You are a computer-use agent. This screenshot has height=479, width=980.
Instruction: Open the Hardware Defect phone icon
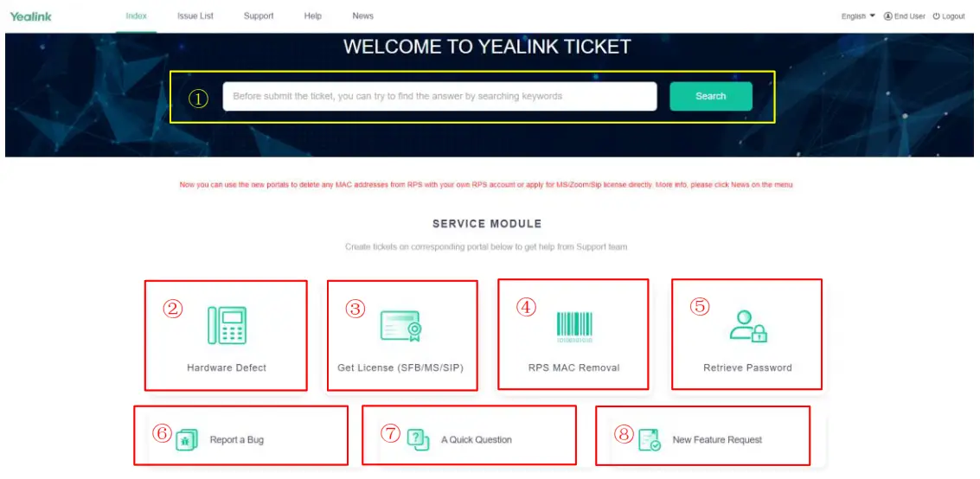(x=227, y=325)
